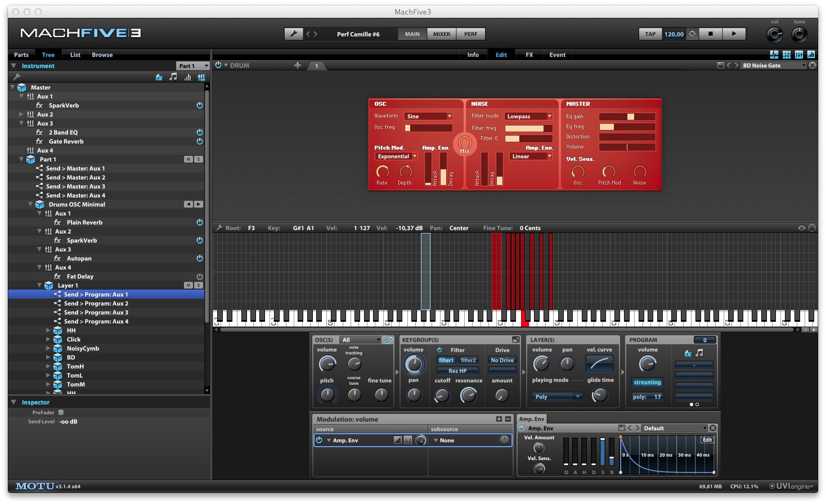Click the fx icon in Instrument toolbar

159,77
